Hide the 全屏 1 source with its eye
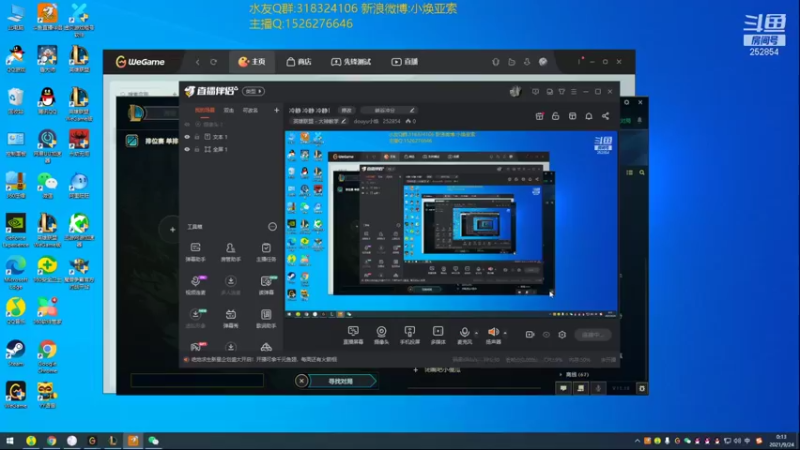This screenshot has width=800, height=450. pyautogui.click(x=187, y=149)
